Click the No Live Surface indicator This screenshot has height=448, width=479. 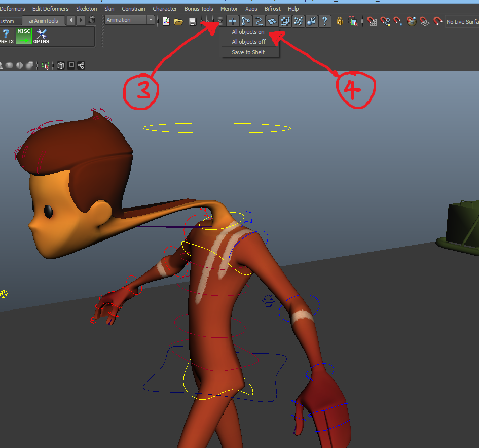[461, 22]
